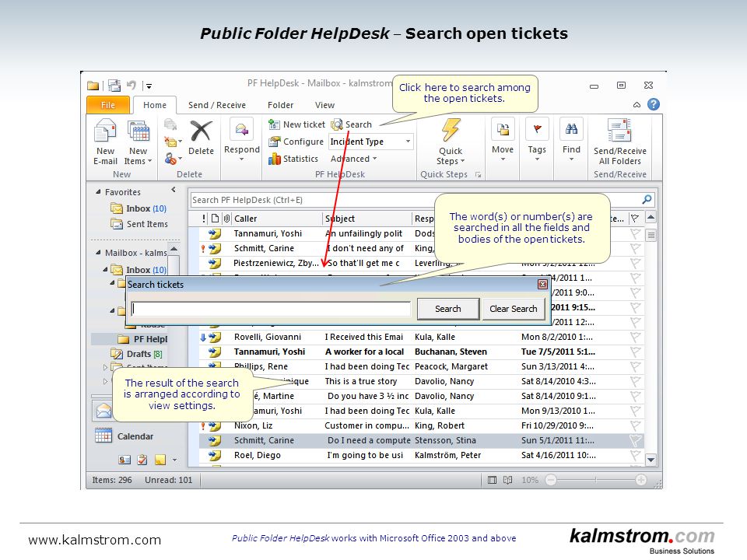Click Search button in Search tickets dialog
The height and width of the screenshot is (560, 747).
coord(448,309)
